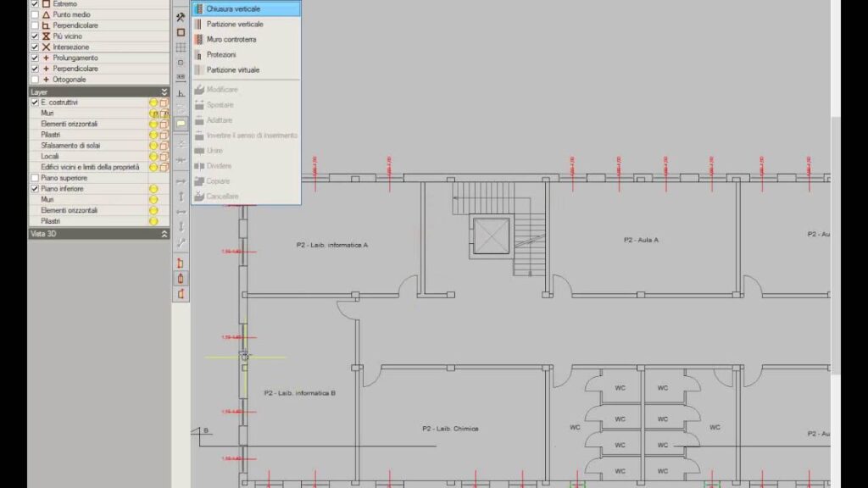Toggle the Piano superiore layer checkbox
This screenshot has width=868, height=488.
[35, 178]
